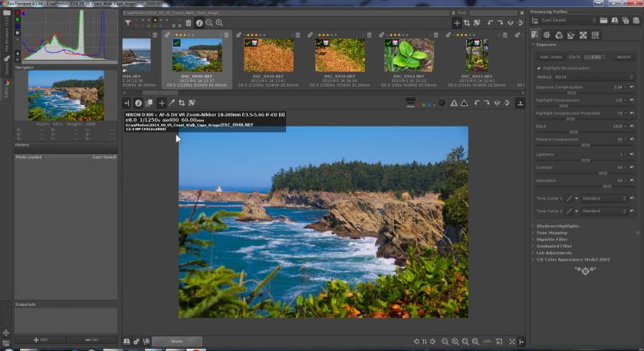Image resolution: width=644 pixels, height=351 pixels.
Task: Open the Method Blend dropdown
Action: click(x=591, y=77)
